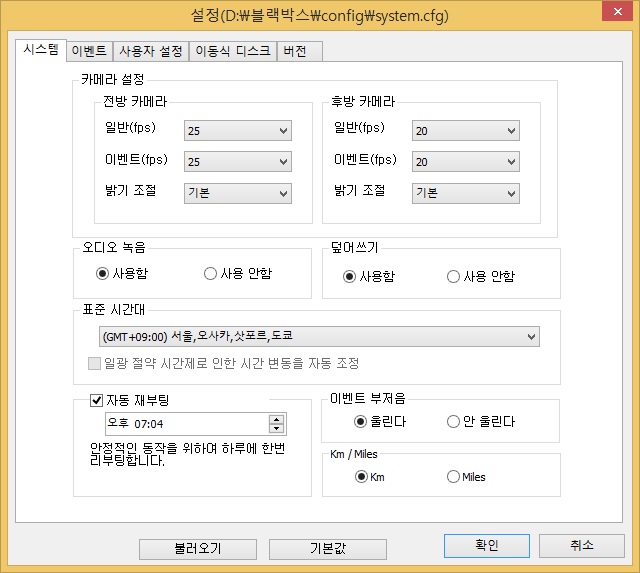Close the settings dialog window
640x573 pixels.
pos(610,14)
